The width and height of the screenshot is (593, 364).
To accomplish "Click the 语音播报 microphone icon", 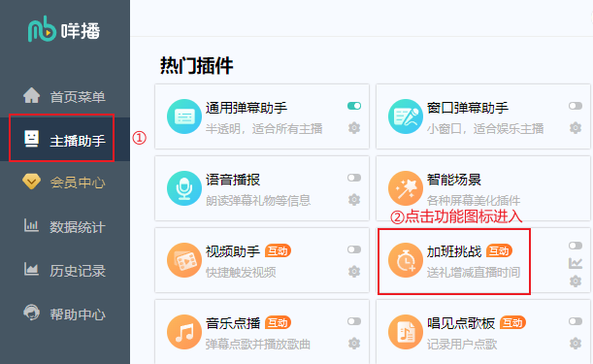I will pyautogui.click(x=184, y=188).
